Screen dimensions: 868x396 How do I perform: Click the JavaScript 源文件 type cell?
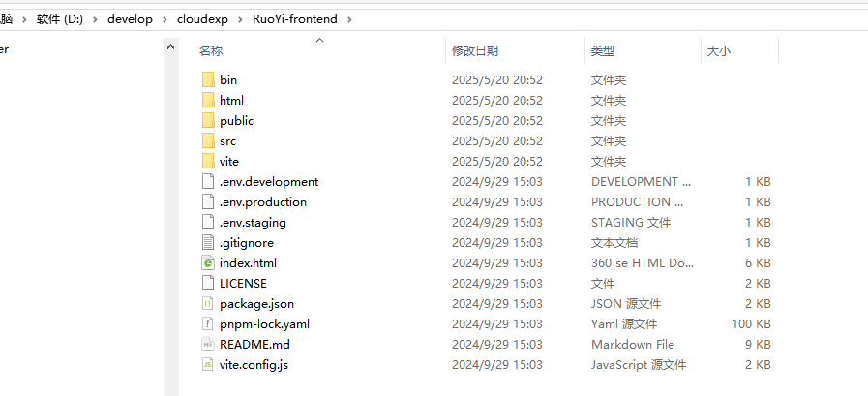point(639,365)
